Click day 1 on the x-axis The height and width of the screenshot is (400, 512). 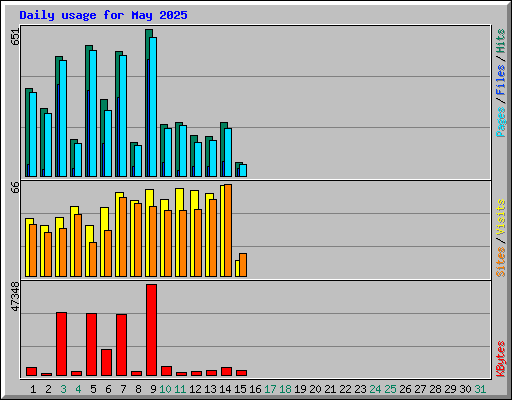pyautogui.click(x=33, y=389)
